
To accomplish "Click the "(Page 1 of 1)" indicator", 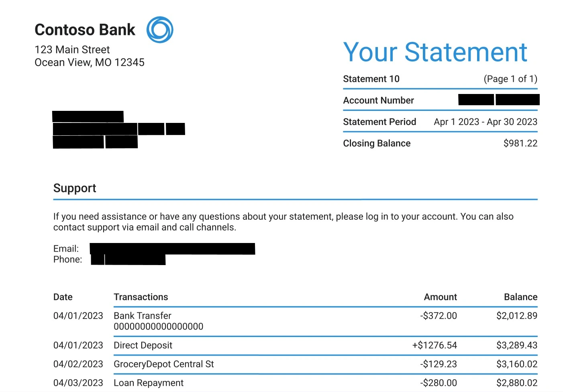I will (510, 79).
